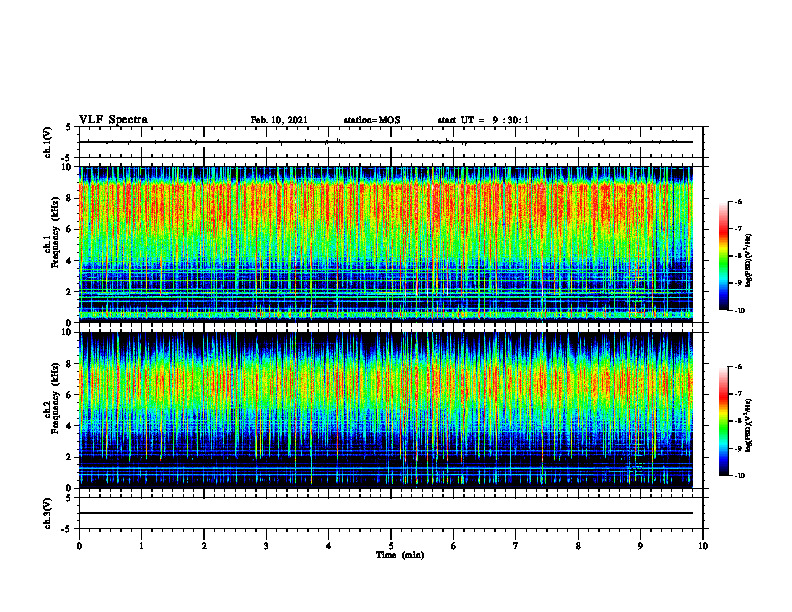Viewport: 792px width, 612px height.
Task: Click the "ch.3(V)" waveform axis label
Action: point(48,513)
